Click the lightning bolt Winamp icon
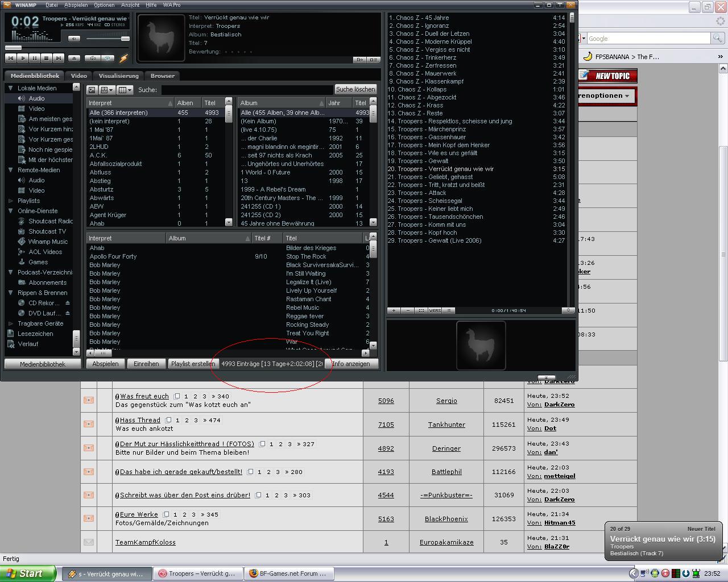 [123, 58]
